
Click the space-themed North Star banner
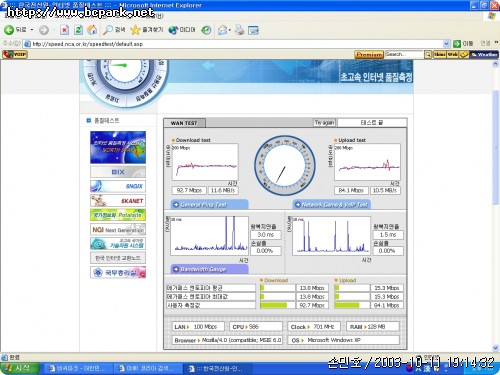pyautogui.click(x=118, y=147)
